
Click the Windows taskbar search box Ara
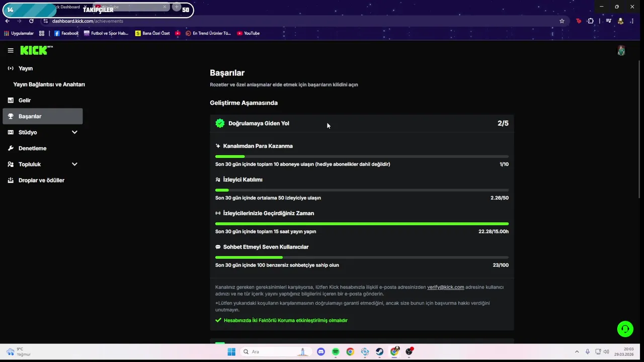coord(276,351)
